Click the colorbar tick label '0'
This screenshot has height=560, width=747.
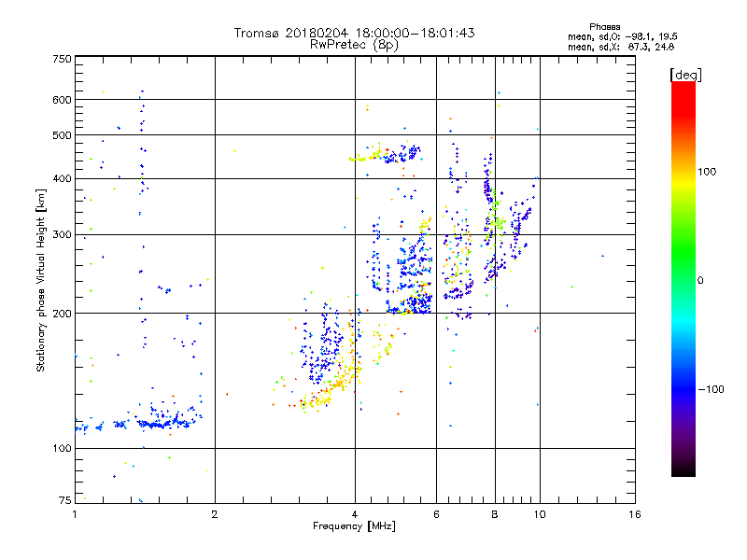click(700, 280)
